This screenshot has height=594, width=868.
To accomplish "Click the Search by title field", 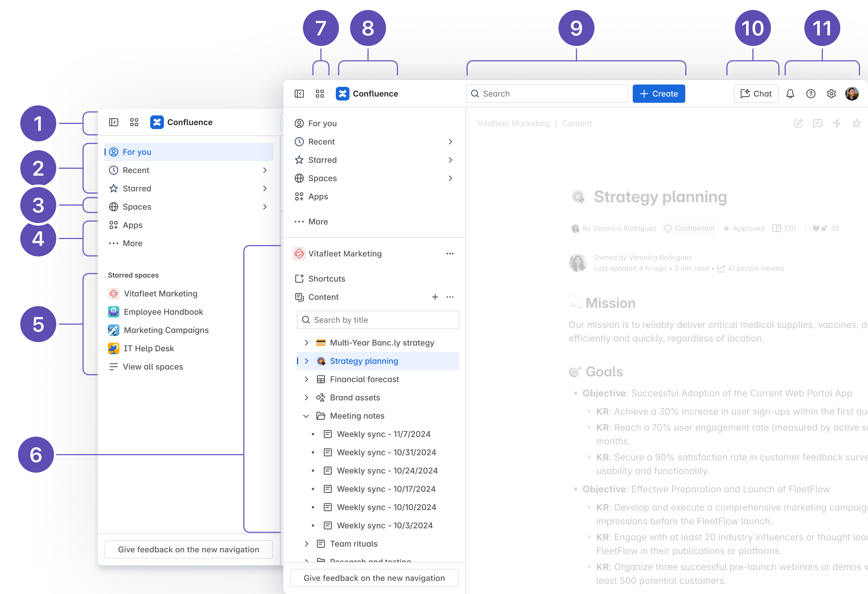I will tap(378, 320).
